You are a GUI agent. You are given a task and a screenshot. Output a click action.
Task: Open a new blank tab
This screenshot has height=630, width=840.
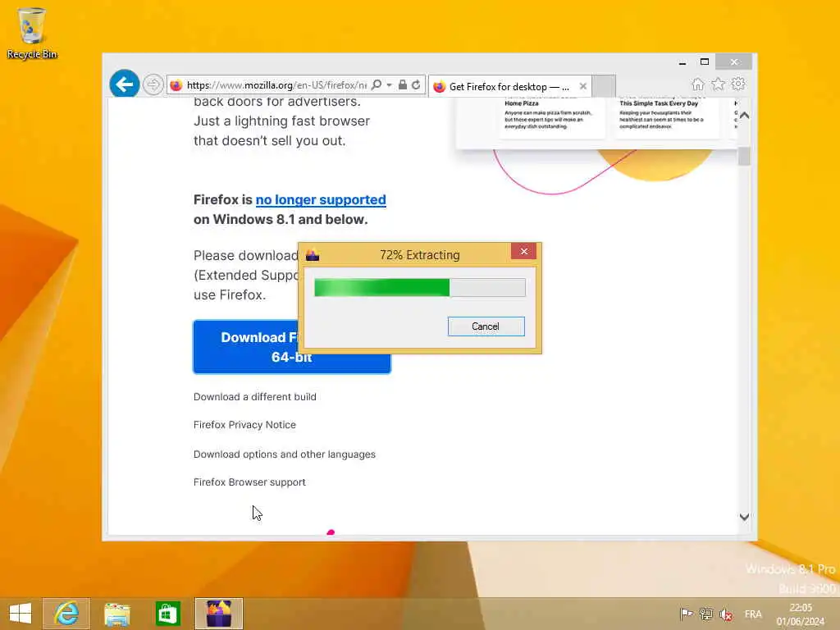tap(605, 86)
